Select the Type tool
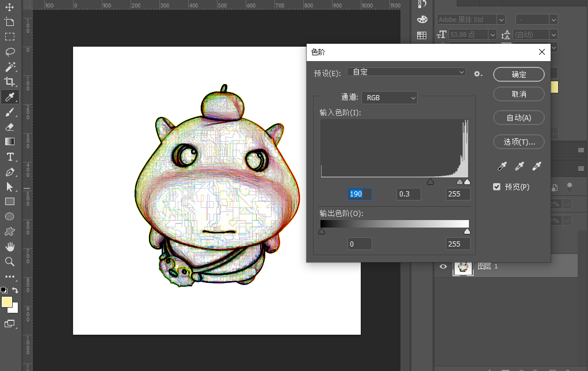The height and width of the screenshot is (371, 588). pyautogui.click(x=10, y=157)
